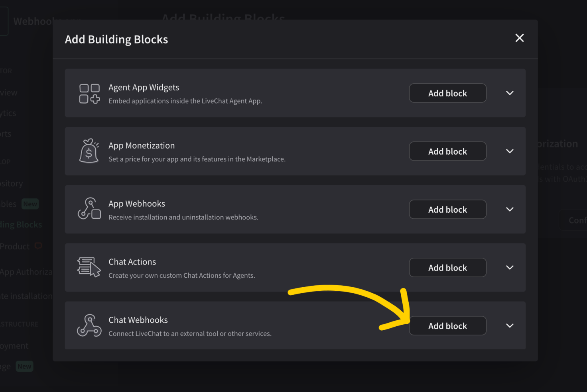Add the Chat Actions block

coord(448,268)
